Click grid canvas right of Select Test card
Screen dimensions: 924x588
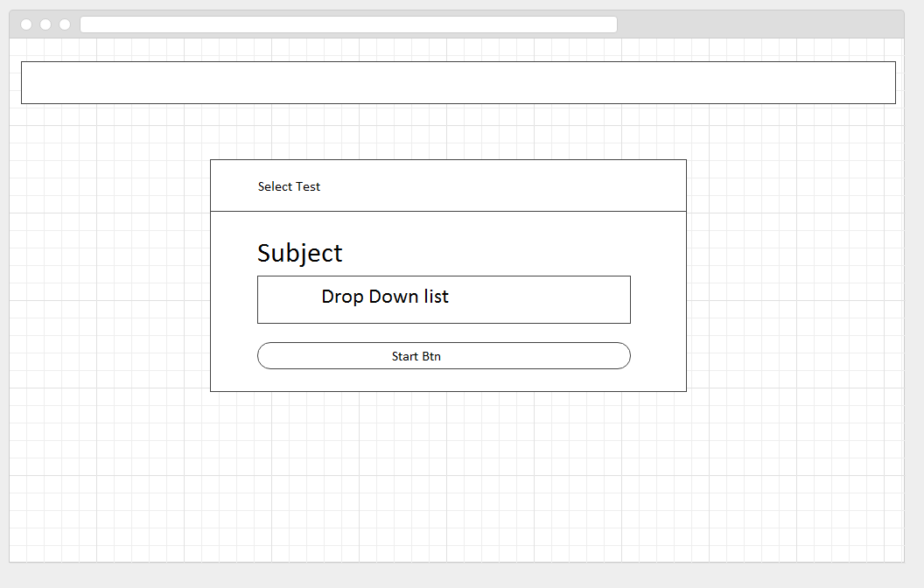click(792, 276)
